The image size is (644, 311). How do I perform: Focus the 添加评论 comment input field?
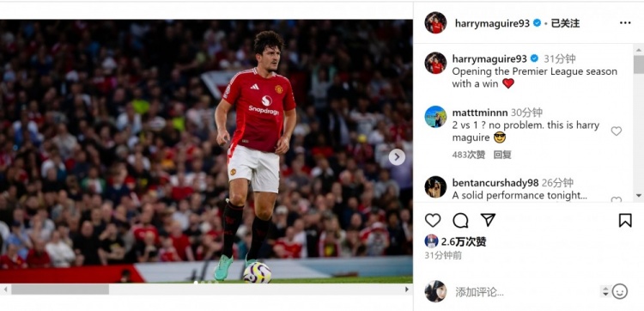pyautogui.click(x=526, y=292)
